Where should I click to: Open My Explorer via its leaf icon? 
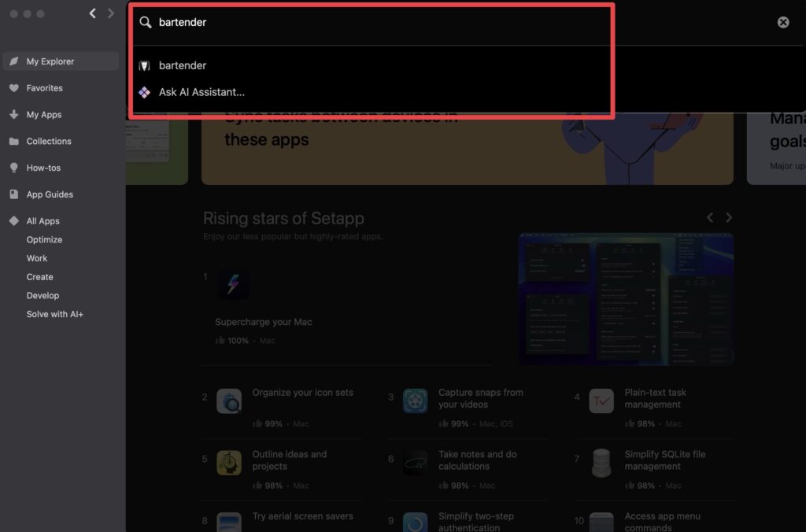[x=14, y=61]
